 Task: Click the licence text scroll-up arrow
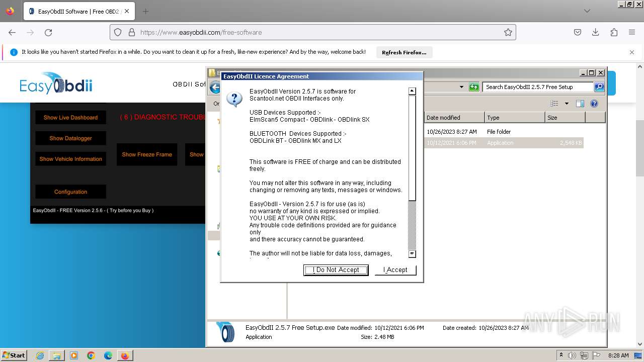[x=412, y=91]
